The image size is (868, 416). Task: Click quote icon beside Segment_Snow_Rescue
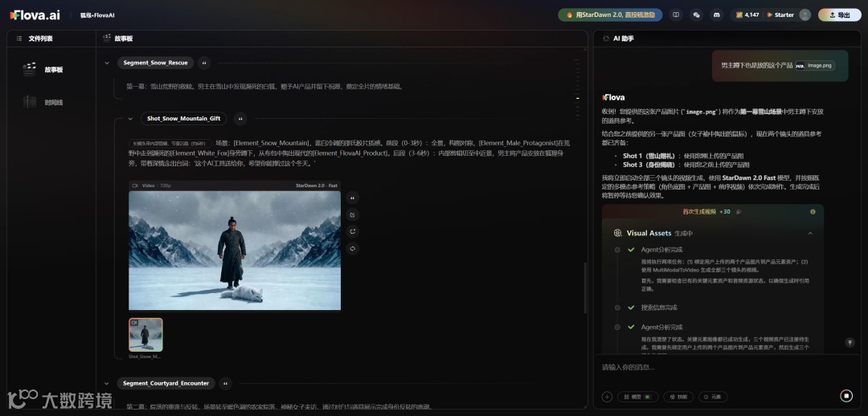click(204, 63)
